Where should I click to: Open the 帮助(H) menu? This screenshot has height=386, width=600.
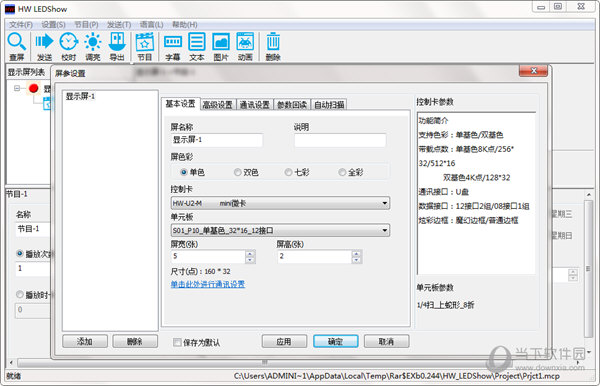[x=184, y=25]
